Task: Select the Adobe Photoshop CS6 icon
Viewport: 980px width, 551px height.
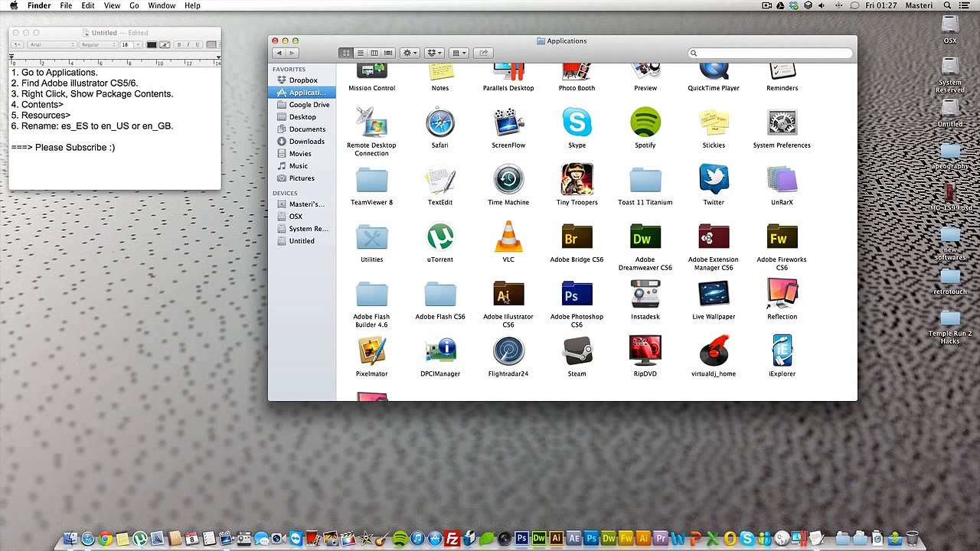Action: point(577,295)
